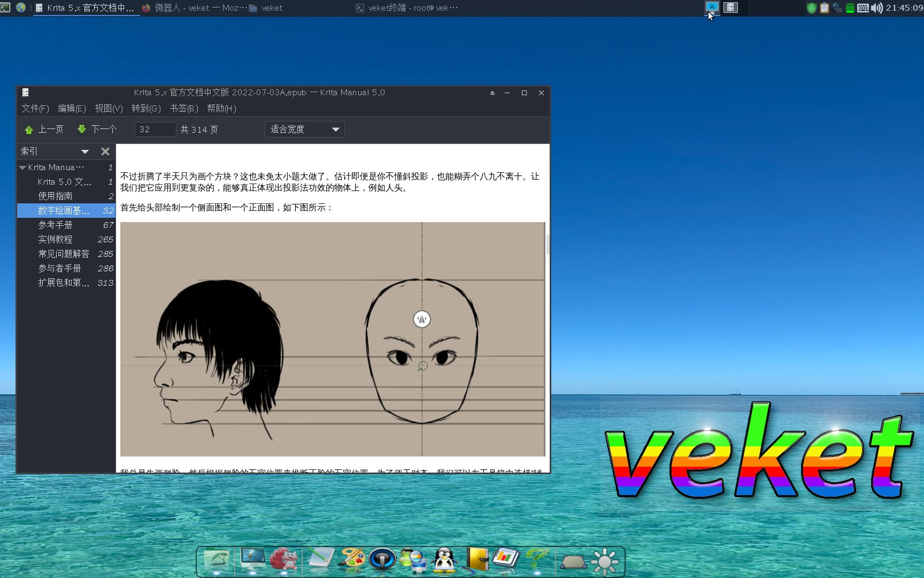Click the gray tray drive dock icon
924x578 pixels.
[573, 563]
